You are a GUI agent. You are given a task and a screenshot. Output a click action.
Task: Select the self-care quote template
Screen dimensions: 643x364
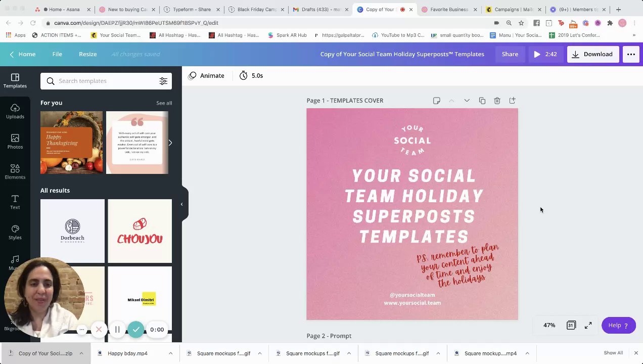[137, 143]
